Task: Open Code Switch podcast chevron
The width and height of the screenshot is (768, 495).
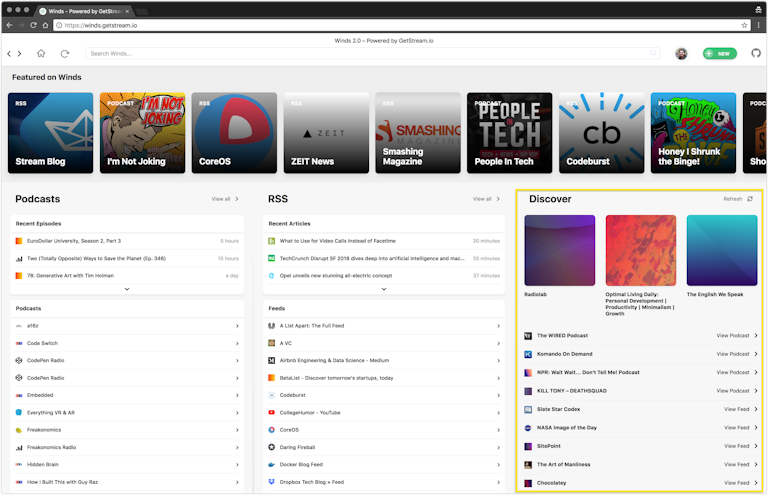Action: click(x=237, y=343)
